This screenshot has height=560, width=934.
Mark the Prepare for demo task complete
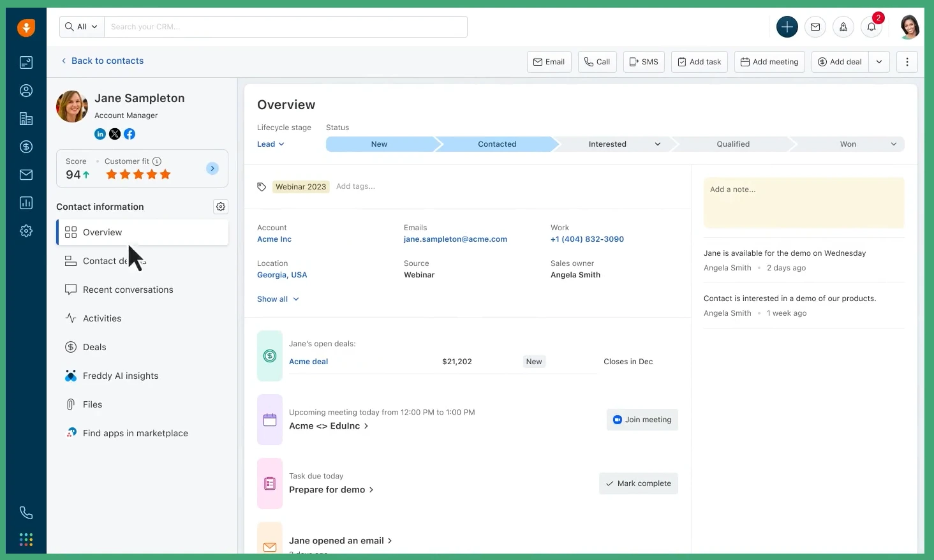[x=638, y=483]
